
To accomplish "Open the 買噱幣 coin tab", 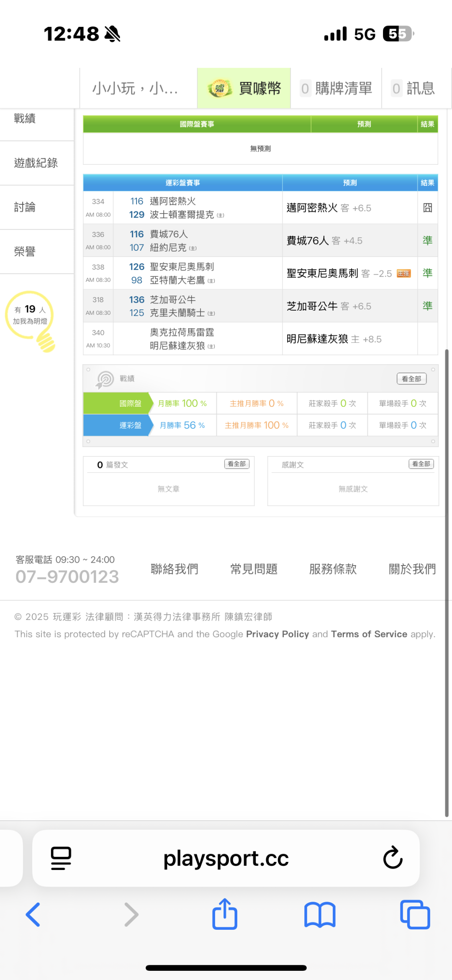I will pyautogui.click(x=244, y=88).
